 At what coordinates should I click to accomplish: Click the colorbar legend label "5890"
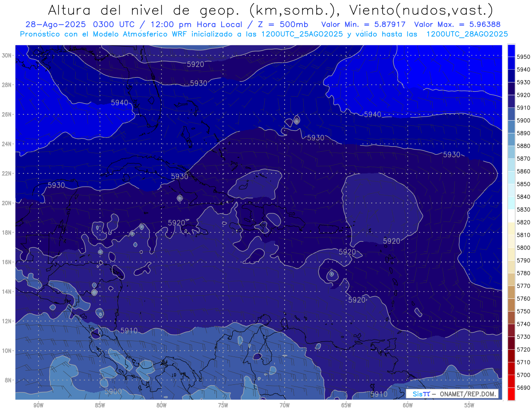524,133
